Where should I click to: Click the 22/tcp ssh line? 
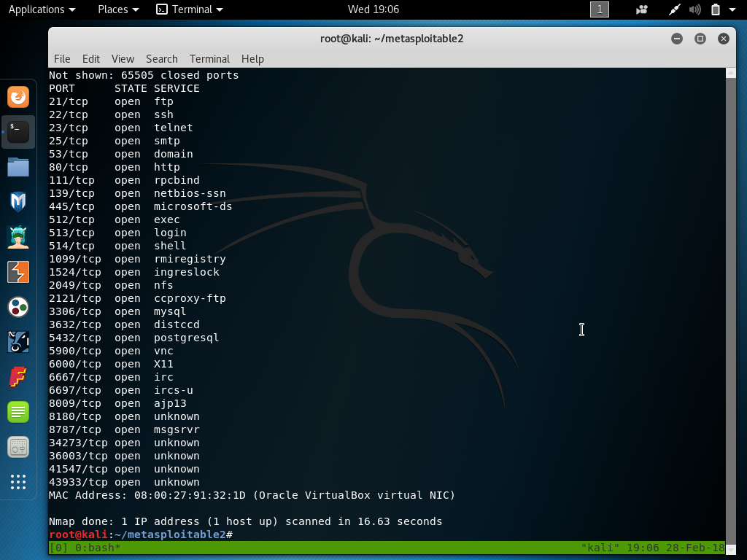click(x=111, y=114)
